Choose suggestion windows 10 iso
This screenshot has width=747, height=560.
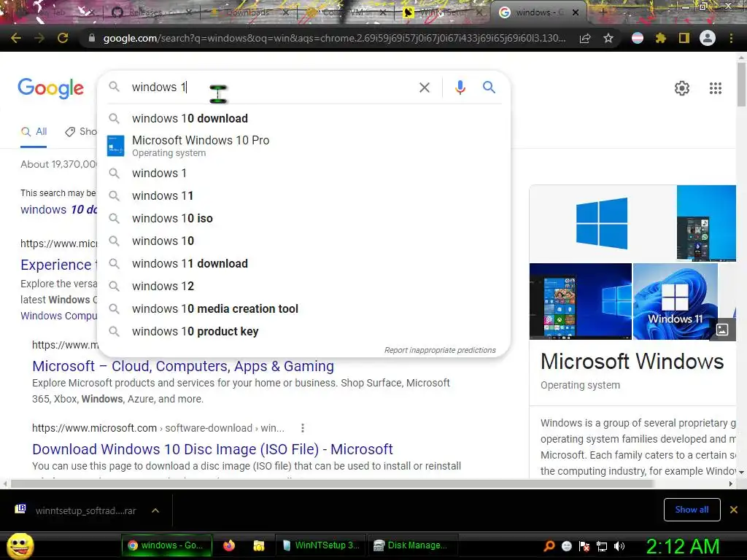pos(303,218)
